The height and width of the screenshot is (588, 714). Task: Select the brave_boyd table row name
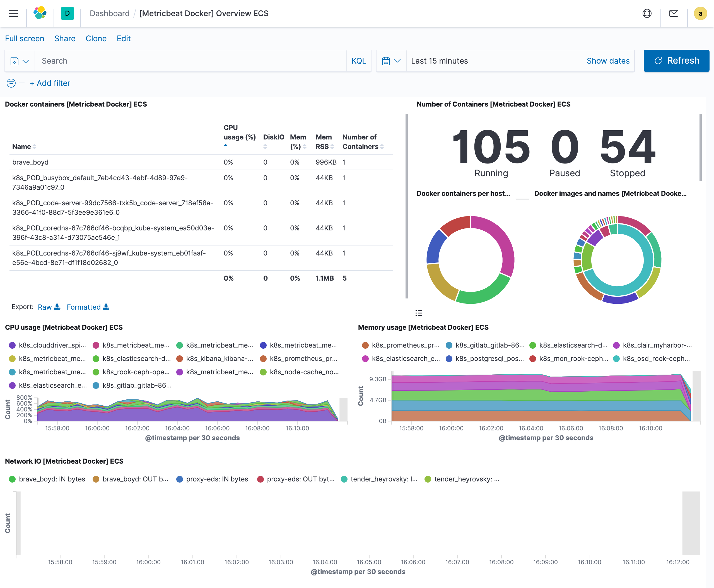[x=30, y=162]
